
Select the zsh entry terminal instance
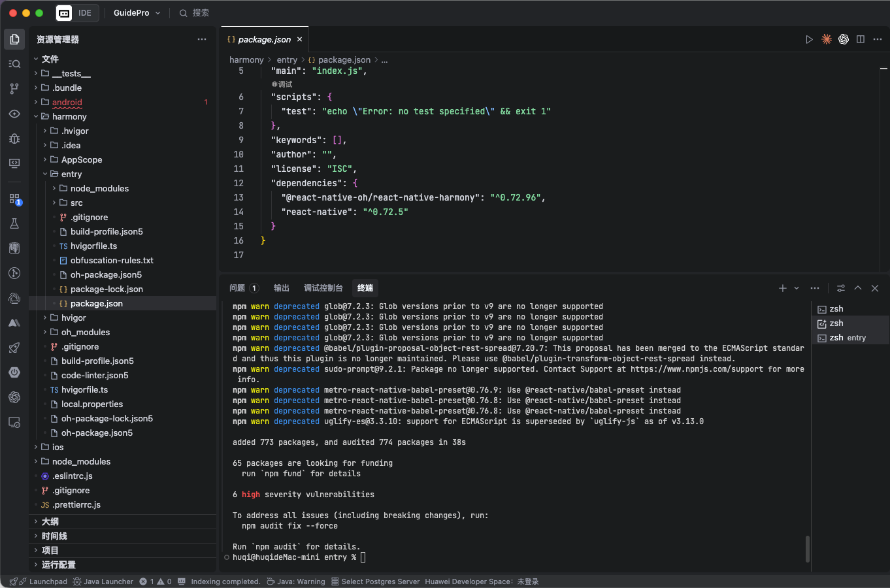850,338
